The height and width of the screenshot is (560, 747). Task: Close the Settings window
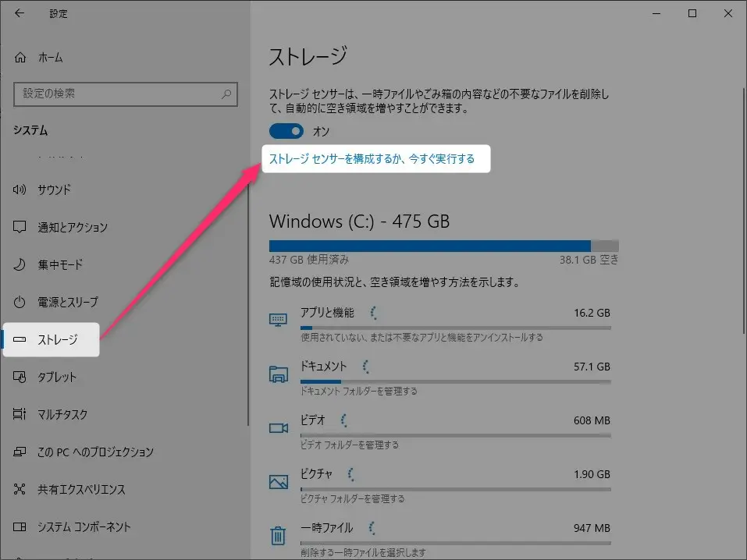click(728, 13)
